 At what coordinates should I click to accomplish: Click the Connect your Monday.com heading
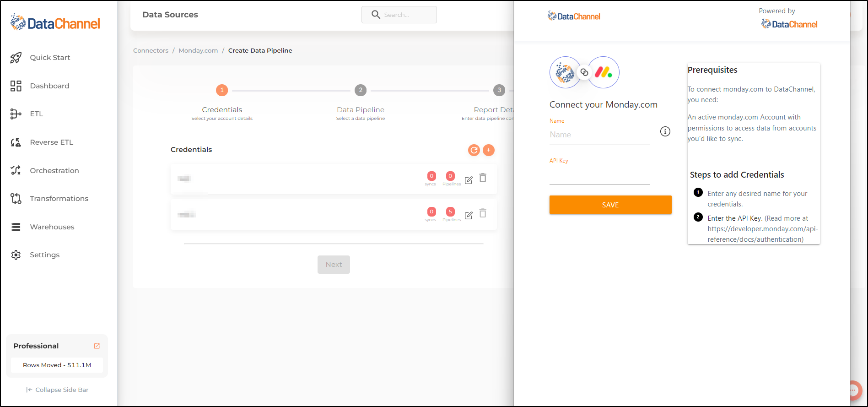(604, 105)
